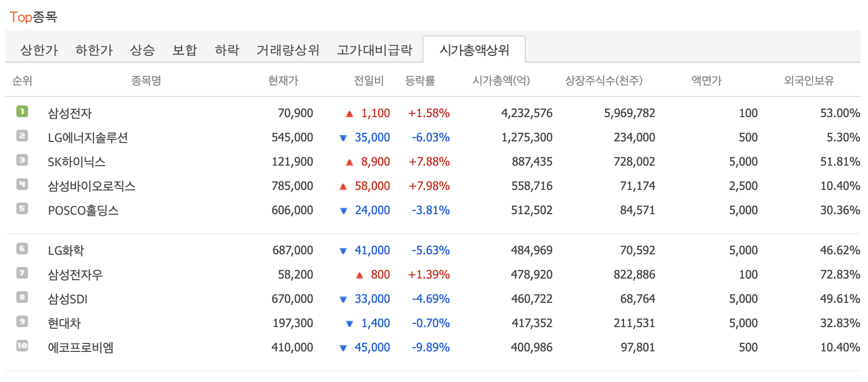The image size is (868, 382).
Task: Click the 4,232,576 market cap value
Action: coord(527,113)
